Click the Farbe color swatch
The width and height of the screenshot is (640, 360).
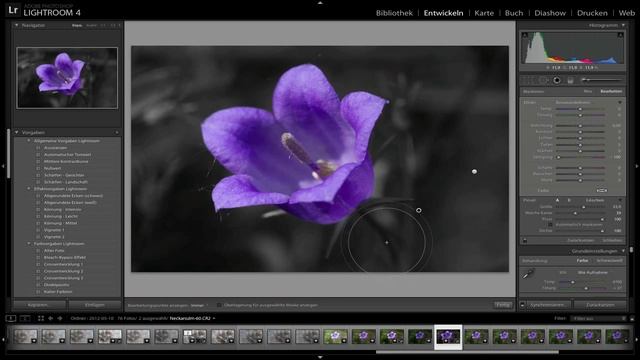pyautogui.click(x=602, y=190)
